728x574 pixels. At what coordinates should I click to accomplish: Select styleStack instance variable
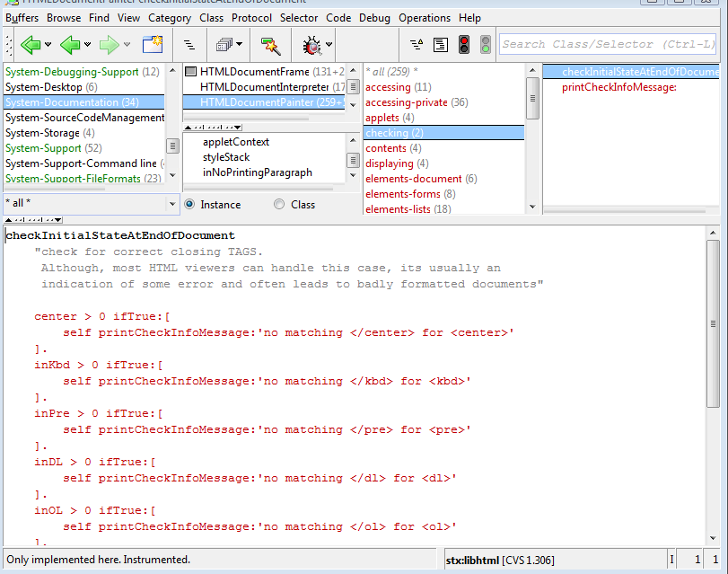tap(226, 157)
